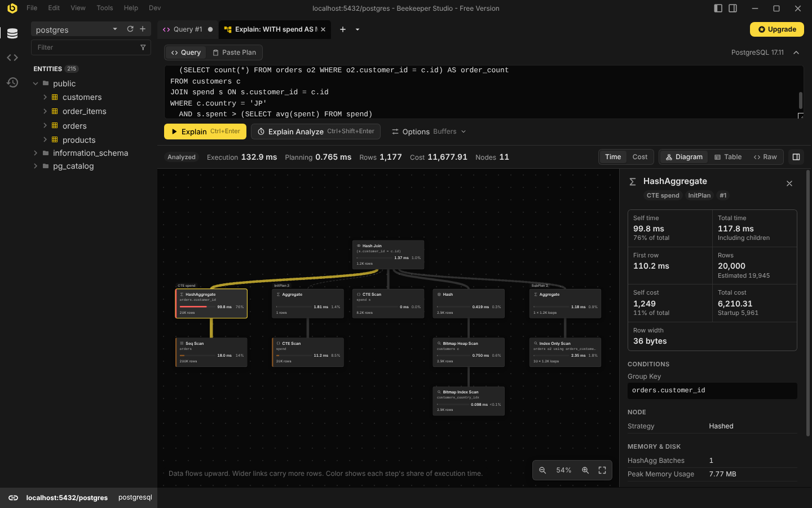
Task: Click the connection link icon in status bar
Action: [x=13, y=498]
